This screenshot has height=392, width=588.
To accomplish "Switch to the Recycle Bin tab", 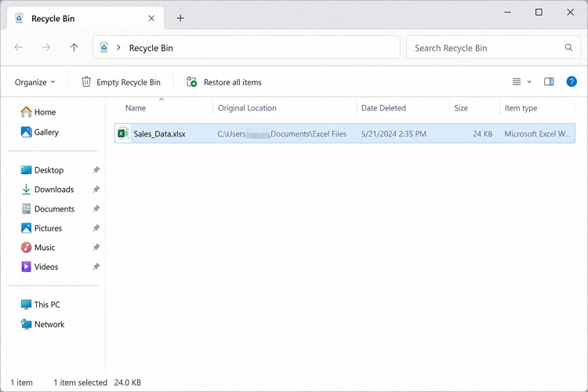I will (85, 18).
